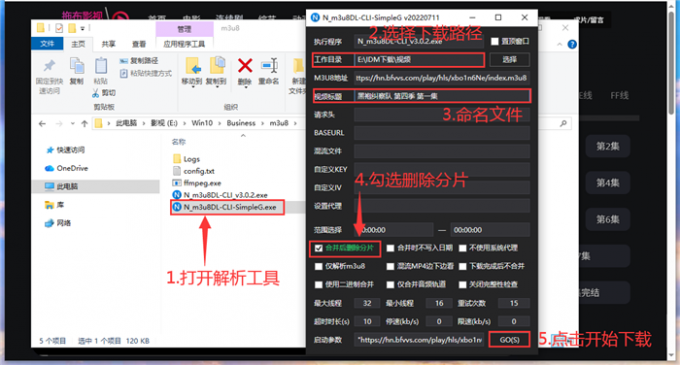Click the Copy icon in Explorer ribbon

point(77,66)
